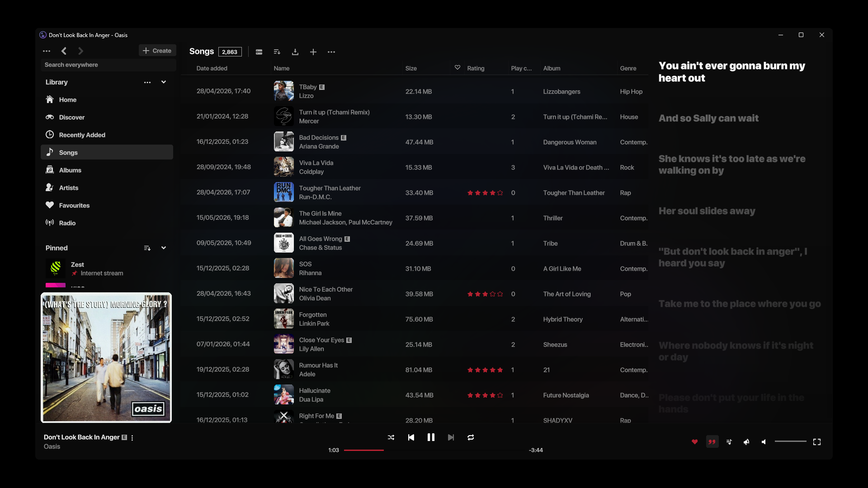
Task: Open audio output device icon
Action: [746, 442]
